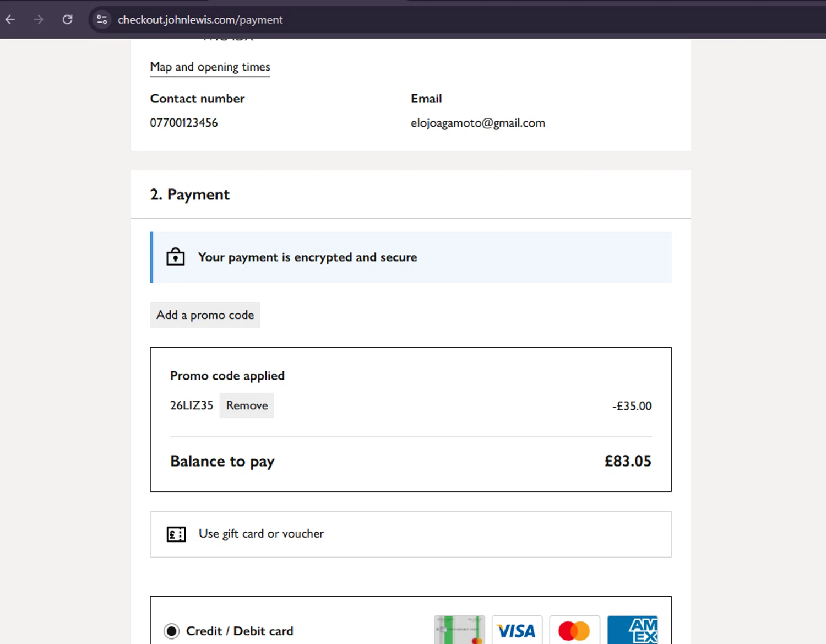826x644 pixels.
Task: Go back with the browser back arrow
Action: 10,20
